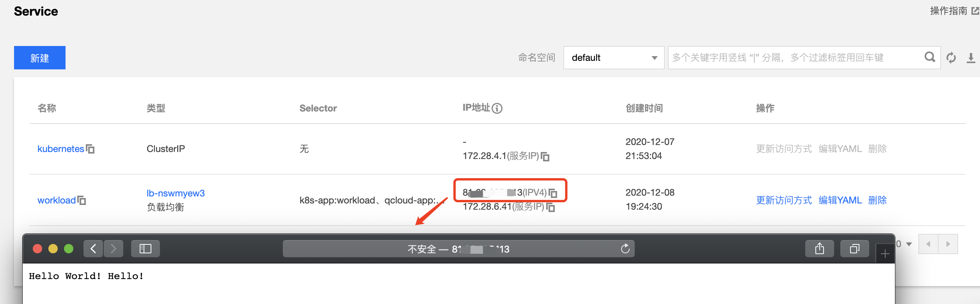Reload the page in Safari
The image size is (980, 304).
click(625, 249)
